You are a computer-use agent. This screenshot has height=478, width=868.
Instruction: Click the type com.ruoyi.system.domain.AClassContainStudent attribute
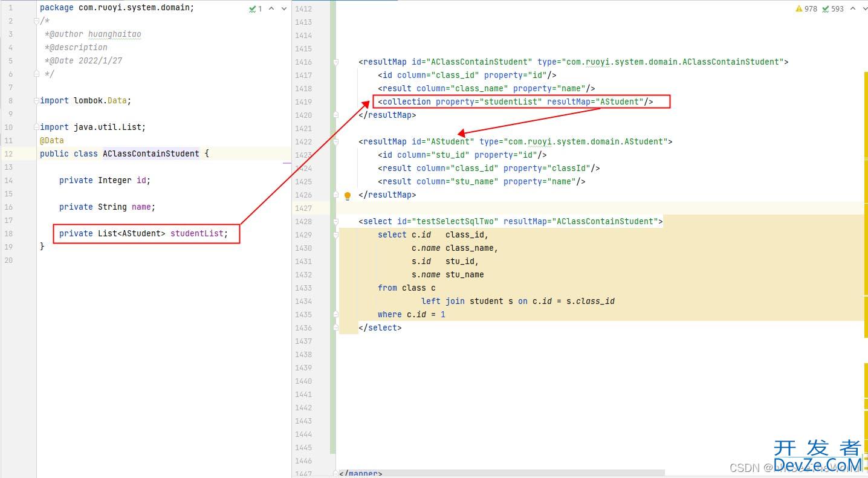pos(660,62)
